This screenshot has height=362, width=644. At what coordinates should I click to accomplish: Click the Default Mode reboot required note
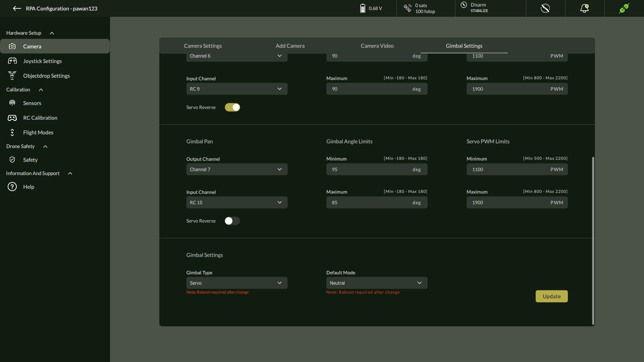click(363, 292)
